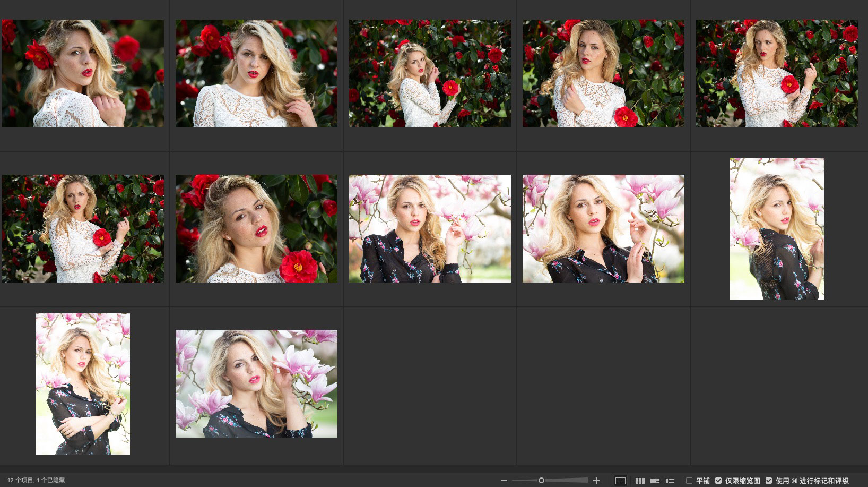Viewport: 868px width, 487px height.
Task: Select first magnolia photo with black floral shirt
Action: point(430,228)
